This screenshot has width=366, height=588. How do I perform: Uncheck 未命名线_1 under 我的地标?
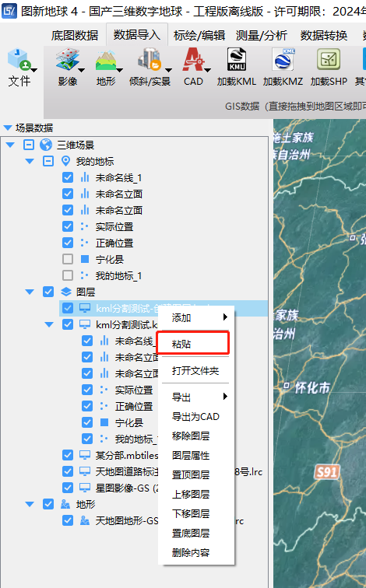(x=68, y=177)
